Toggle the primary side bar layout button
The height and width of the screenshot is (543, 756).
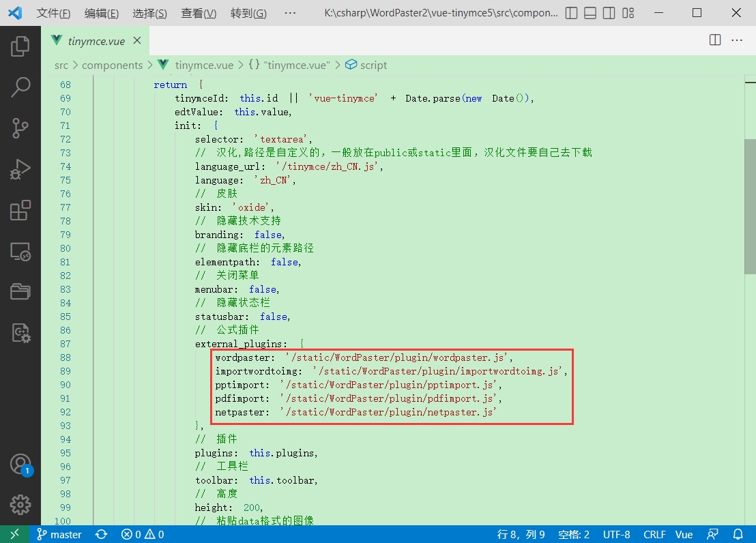pyautogui.click(x=572, y=13)
